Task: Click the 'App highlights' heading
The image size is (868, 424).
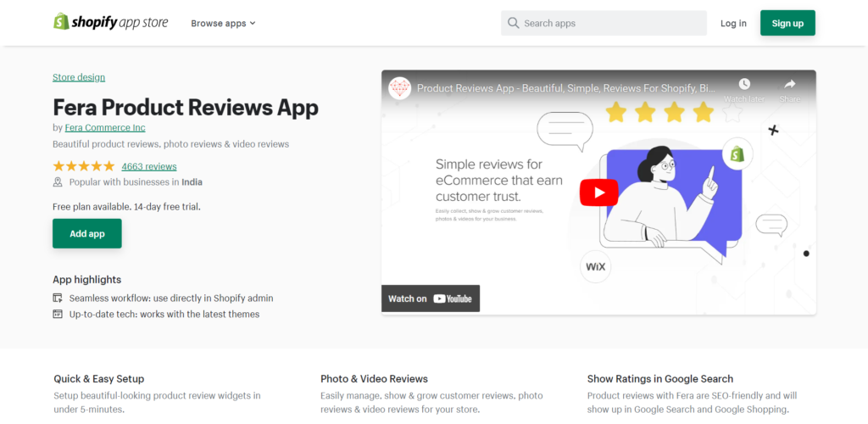Action: point(87,280)
